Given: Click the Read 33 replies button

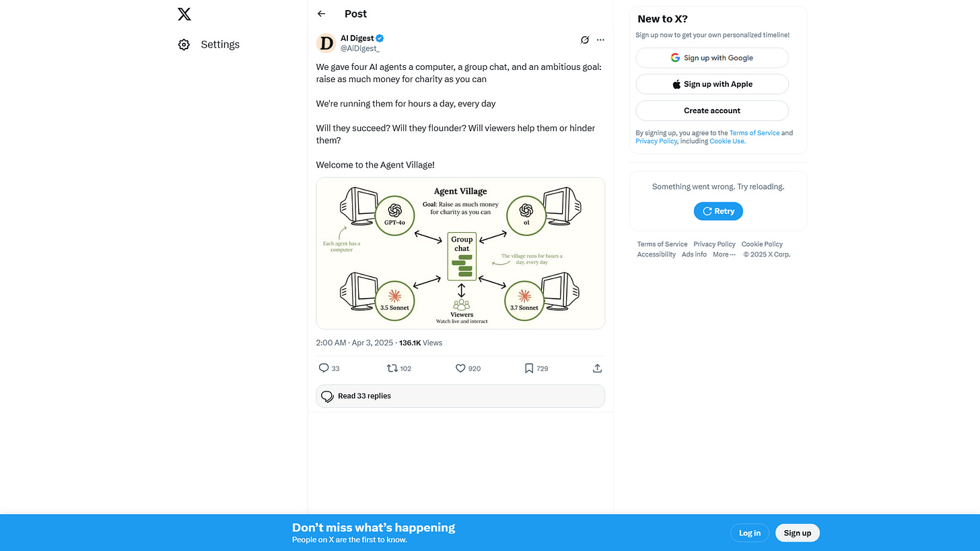Looking at the screenshot, I should point(460,396).
